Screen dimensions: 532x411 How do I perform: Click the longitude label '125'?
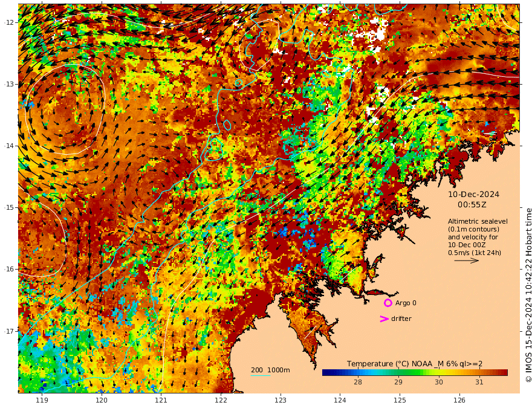coord(400,401)
